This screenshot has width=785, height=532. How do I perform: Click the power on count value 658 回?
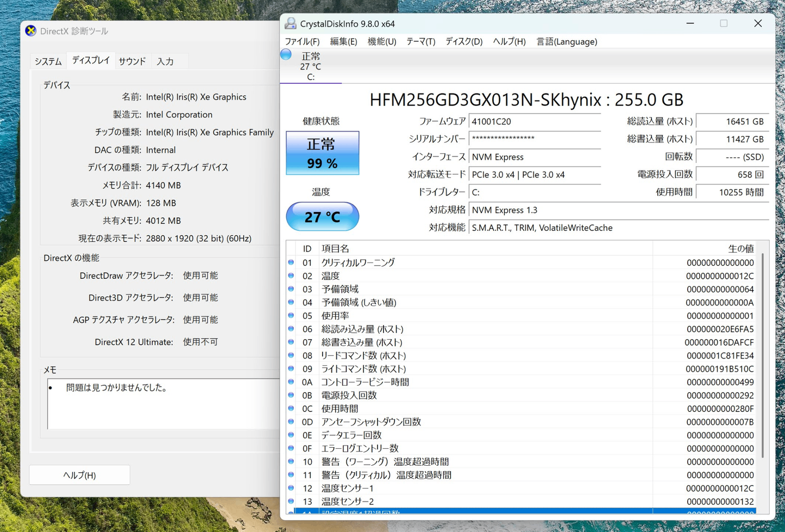[732, 174]
